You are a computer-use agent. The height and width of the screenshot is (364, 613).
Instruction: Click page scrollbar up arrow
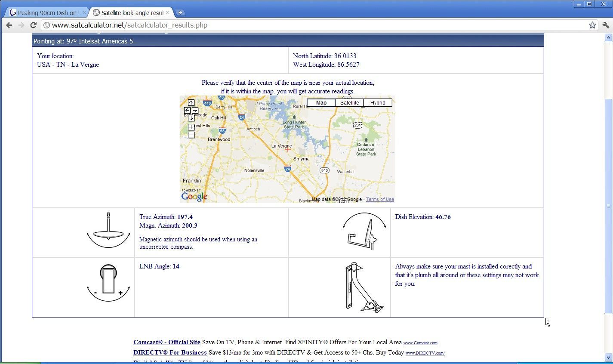pyautogui.click(x=608, y=38)
